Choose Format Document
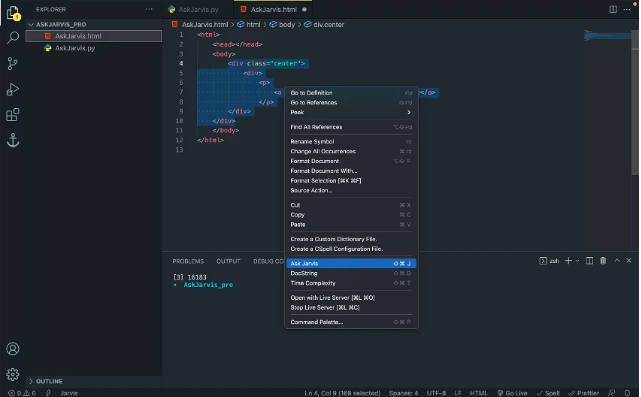Image resolution: width=641 pixels, height=397 pixels. point(351,161)
